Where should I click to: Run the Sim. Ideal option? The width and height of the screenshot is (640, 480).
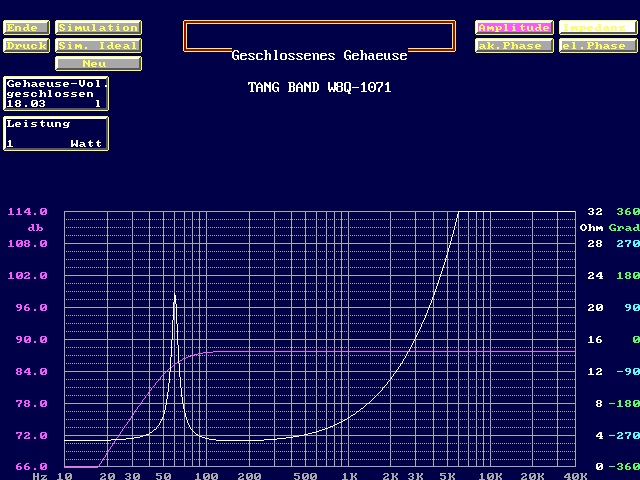pyautogui.click(x=97, y=46)
